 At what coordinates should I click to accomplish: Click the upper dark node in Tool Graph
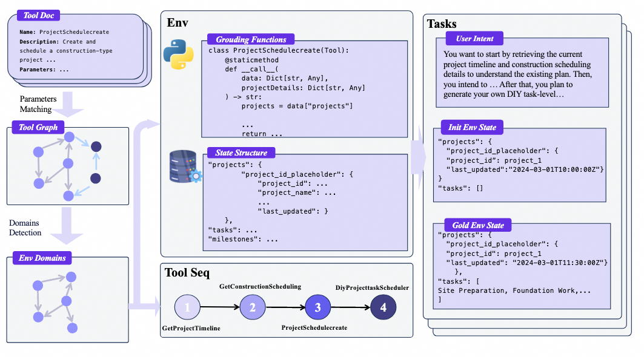click(96, 146)
